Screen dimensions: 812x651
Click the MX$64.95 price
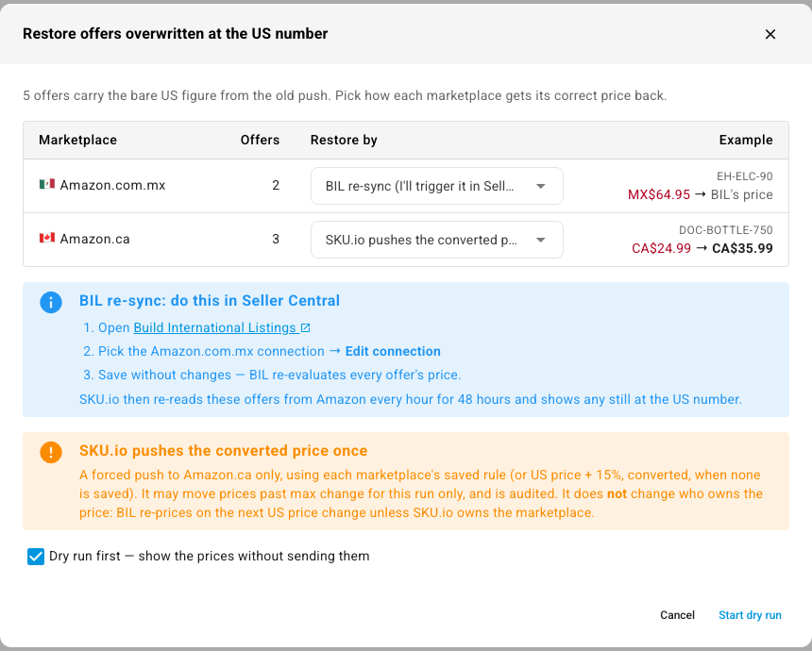point(659,194)
